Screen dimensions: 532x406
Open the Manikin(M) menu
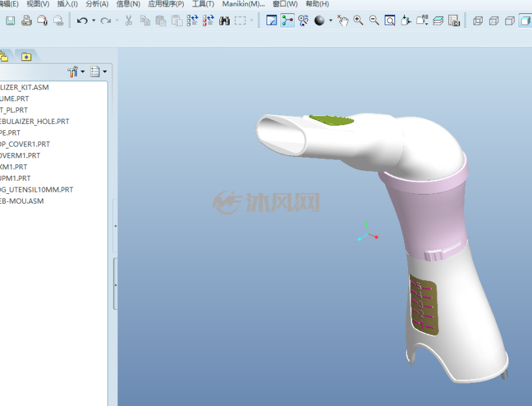[243, 4]
